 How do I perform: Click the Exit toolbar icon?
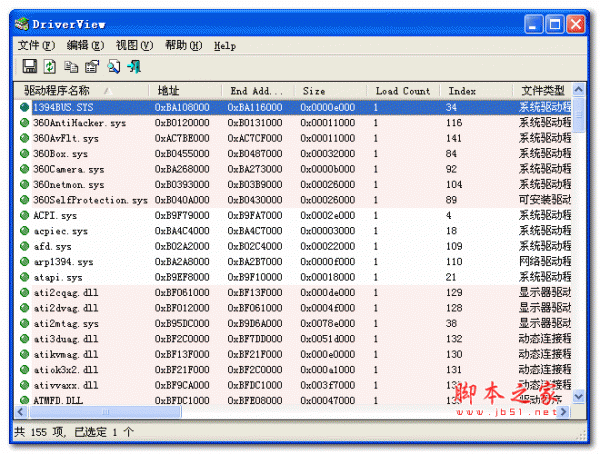(x=134, y=67)
